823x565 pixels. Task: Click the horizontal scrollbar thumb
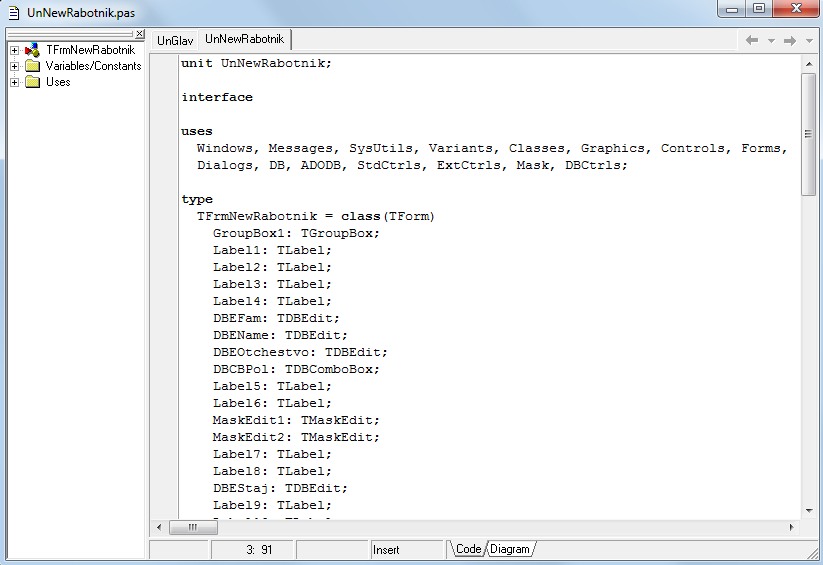click(193, 527)
